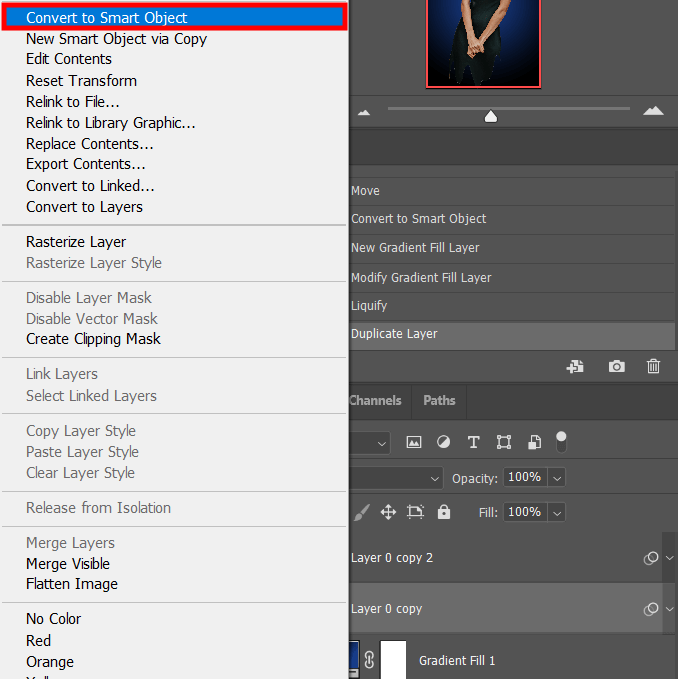Filter layers by pixel layers icon

(414, 442)
